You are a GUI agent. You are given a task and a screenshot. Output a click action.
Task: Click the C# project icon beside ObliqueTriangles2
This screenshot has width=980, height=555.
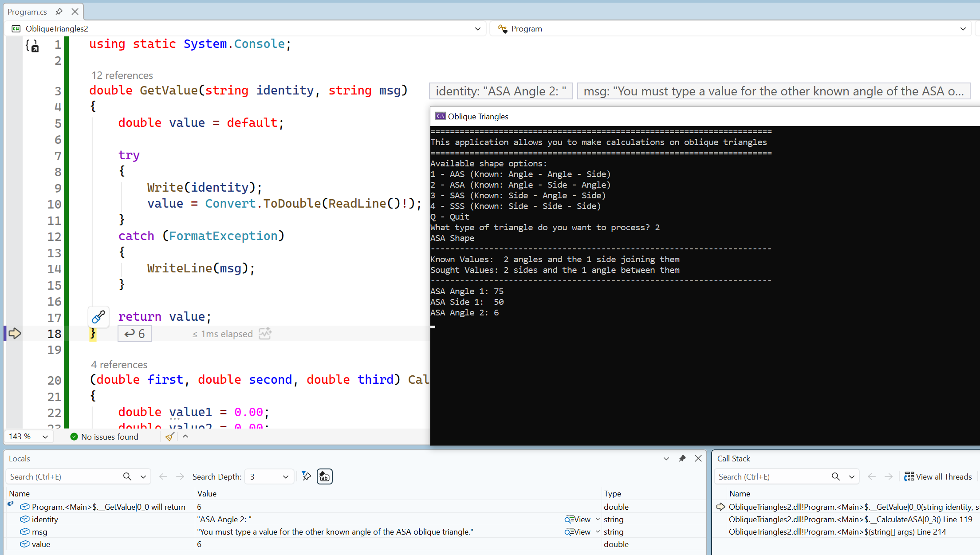pyautogui.click(x=16, y=29)
